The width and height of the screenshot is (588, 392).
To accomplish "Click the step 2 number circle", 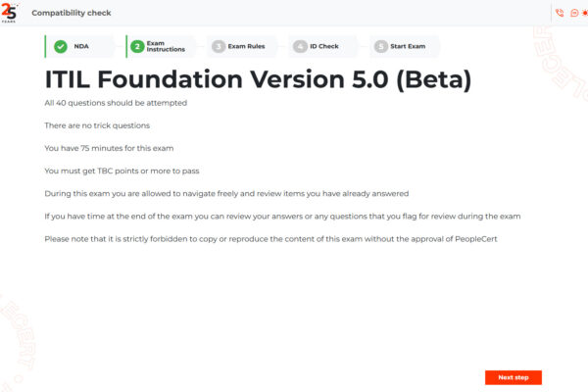I will coord(138,46).
